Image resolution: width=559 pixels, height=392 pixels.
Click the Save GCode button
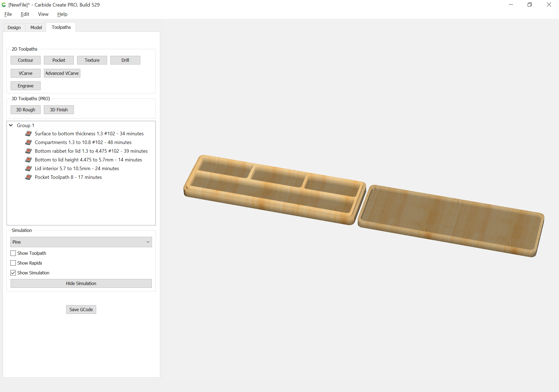(x=81, y=310)
